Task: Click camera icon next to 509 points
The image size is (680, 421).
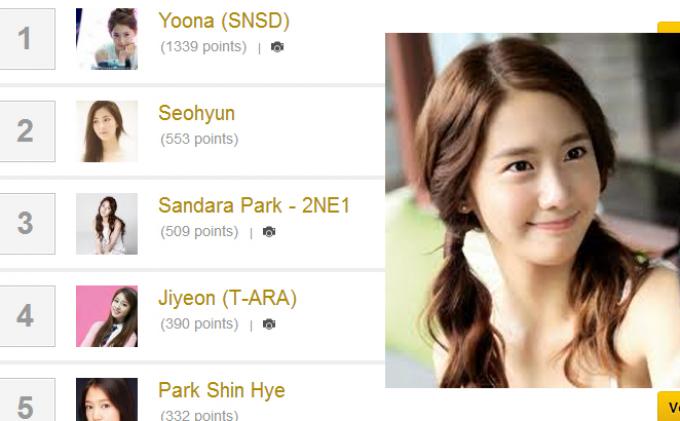Action: coord(269,232)
